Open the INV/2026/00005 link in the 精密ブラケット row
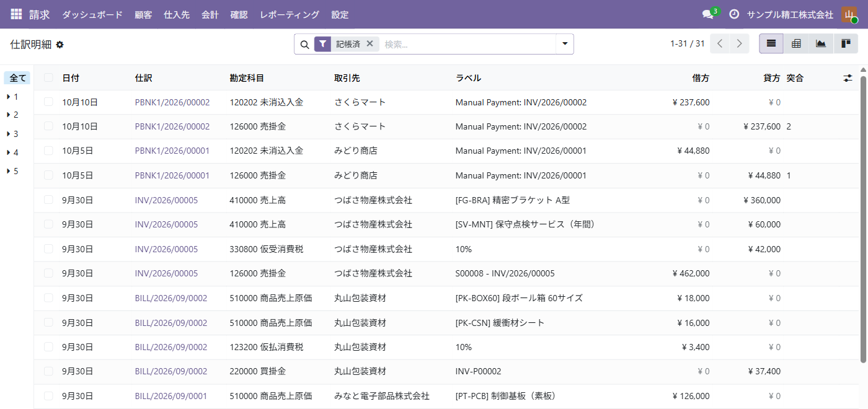 click(x=166, y=200)
